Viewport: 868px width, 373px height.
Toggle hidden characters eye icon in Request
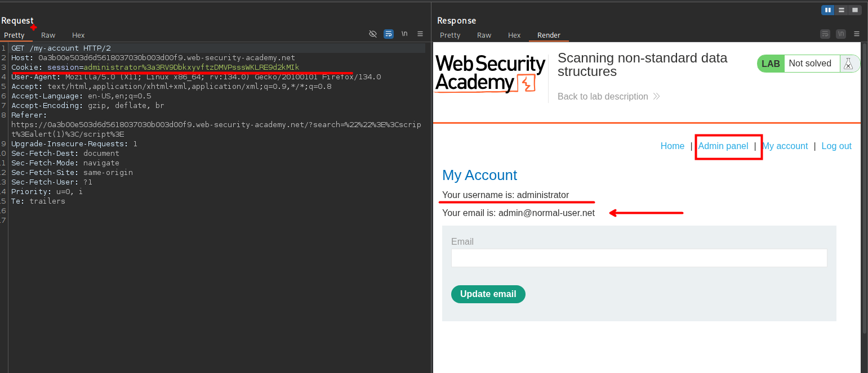click(x=372, y=34)
